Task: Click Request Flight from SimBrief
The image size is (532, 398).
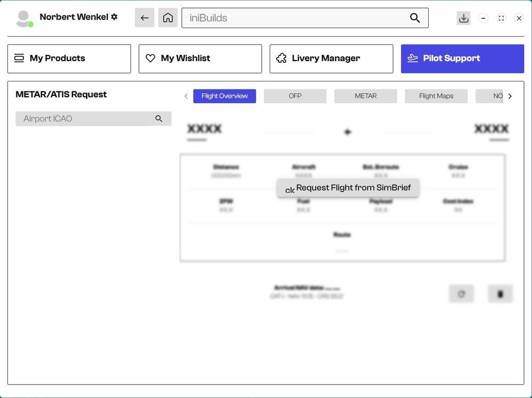Action: pos(353,188)
